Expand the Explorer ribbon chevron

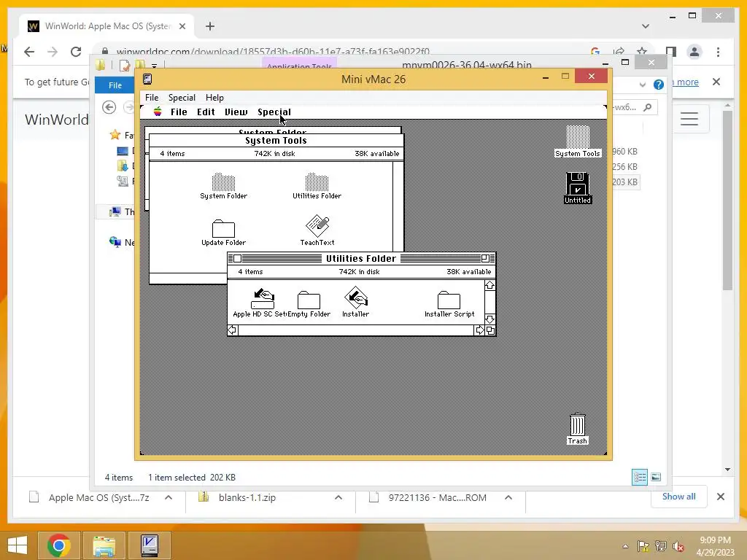[x=643, y=85]
